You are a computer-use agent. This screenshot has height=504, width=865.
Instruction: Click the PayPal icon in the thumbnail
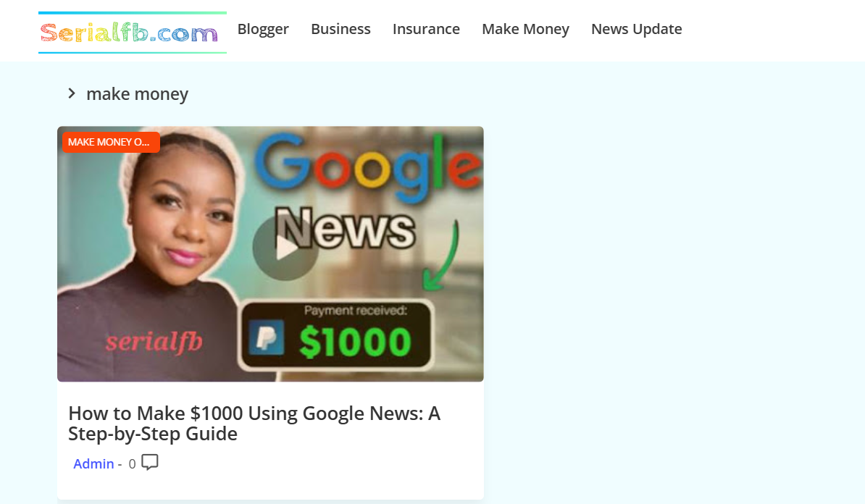pos(267,337)
